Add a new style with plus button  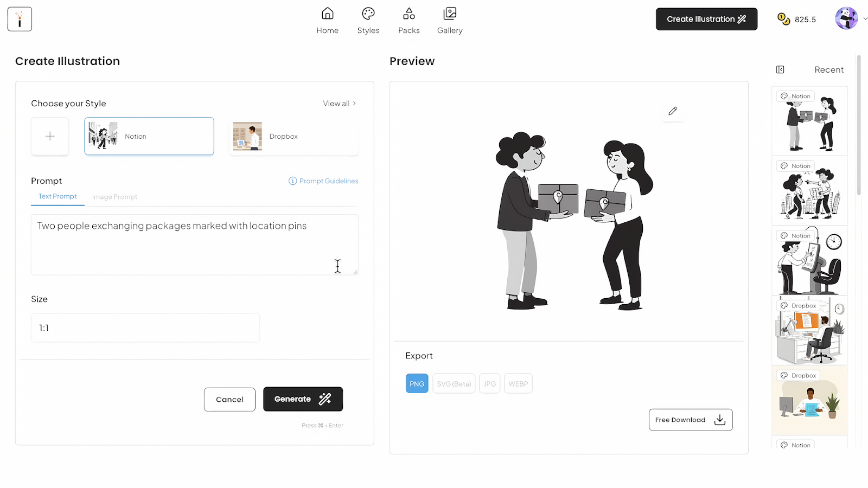[x=50, y=136]
